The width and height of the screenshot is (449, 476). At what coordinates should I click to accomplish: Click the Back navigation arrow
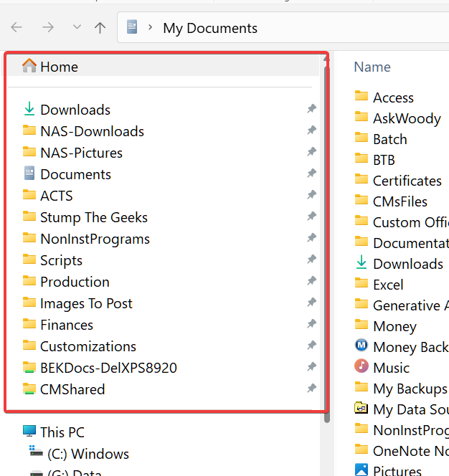click(16, 28)
